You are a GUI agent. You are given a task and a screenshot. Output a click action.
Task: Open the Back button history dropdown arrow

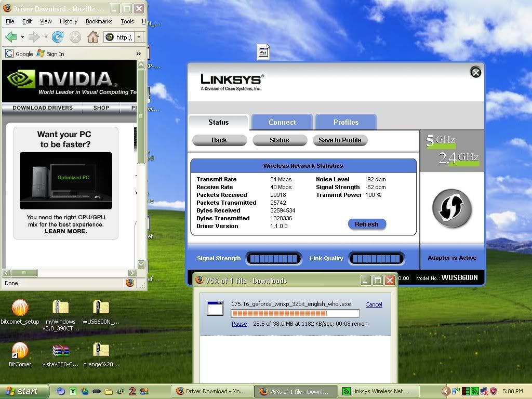pos(22,37)
